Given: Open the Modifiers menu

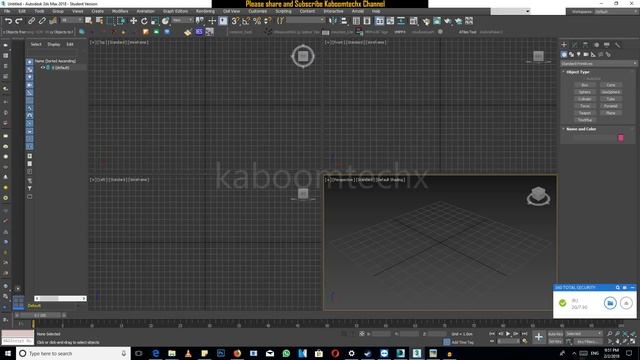Looking at the screenshot, I should (120, 11).
